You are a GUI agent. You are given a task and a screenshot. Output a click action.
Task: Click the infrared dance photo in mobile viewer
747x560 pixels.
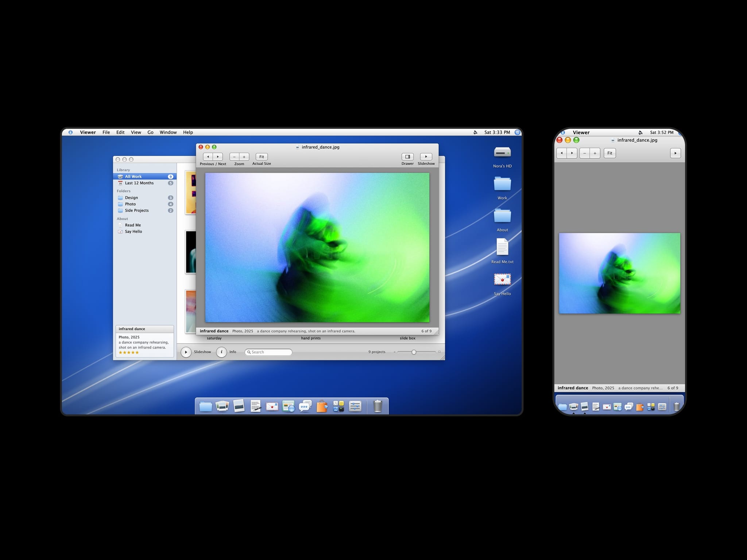pyautogui.click(x=620, y=273)
